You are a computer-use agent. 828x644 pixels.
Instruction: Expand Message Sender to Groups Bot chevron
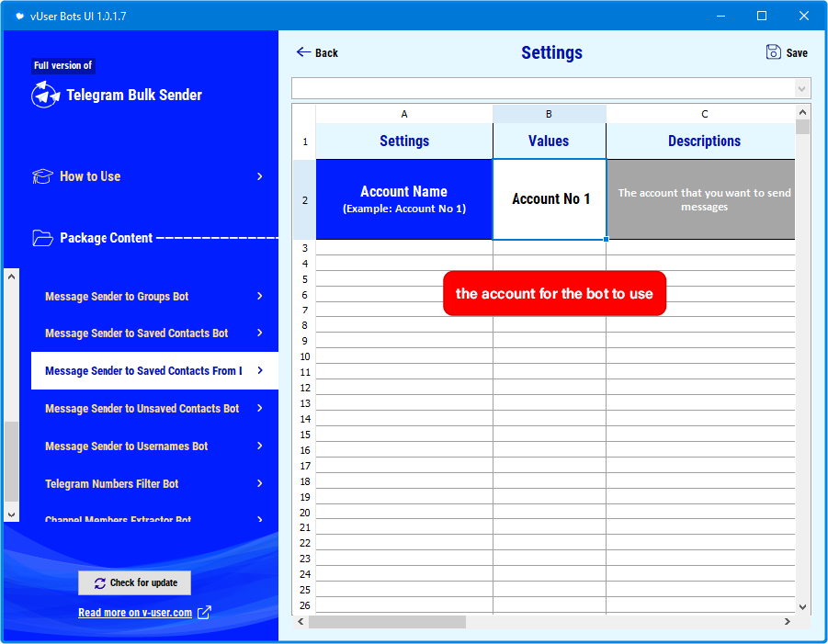[x=260, y=296]
